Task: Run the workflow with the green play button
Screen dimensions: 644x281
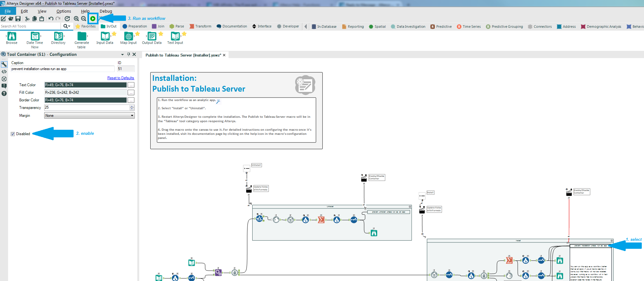Action: coord(93,19)
